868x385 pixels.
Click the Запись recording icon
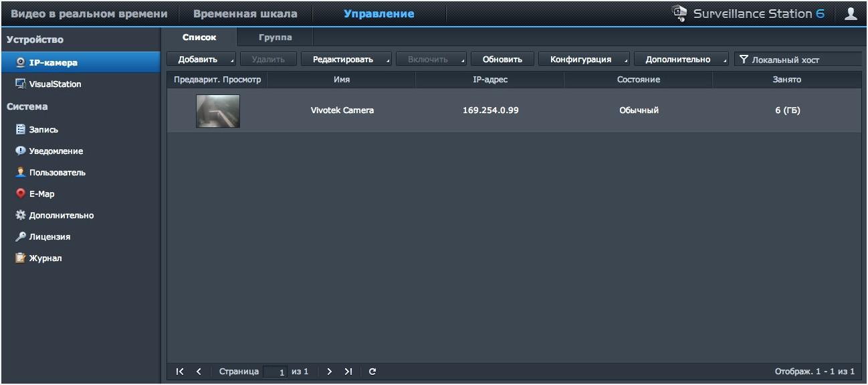click(21, 129)
